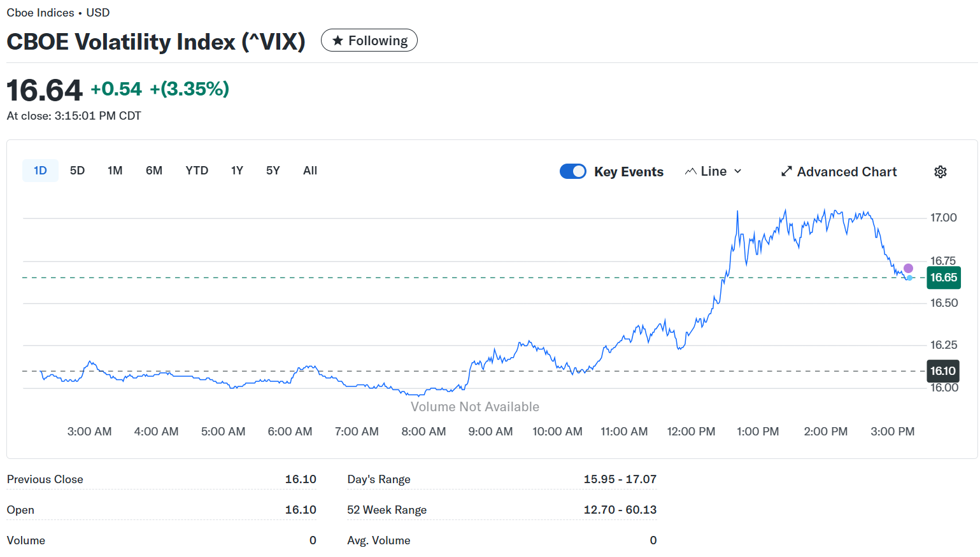Click the expand arrow icon beside Advanced Chart
Viewport: 980px width, 557px height.
tap(786, 172)
